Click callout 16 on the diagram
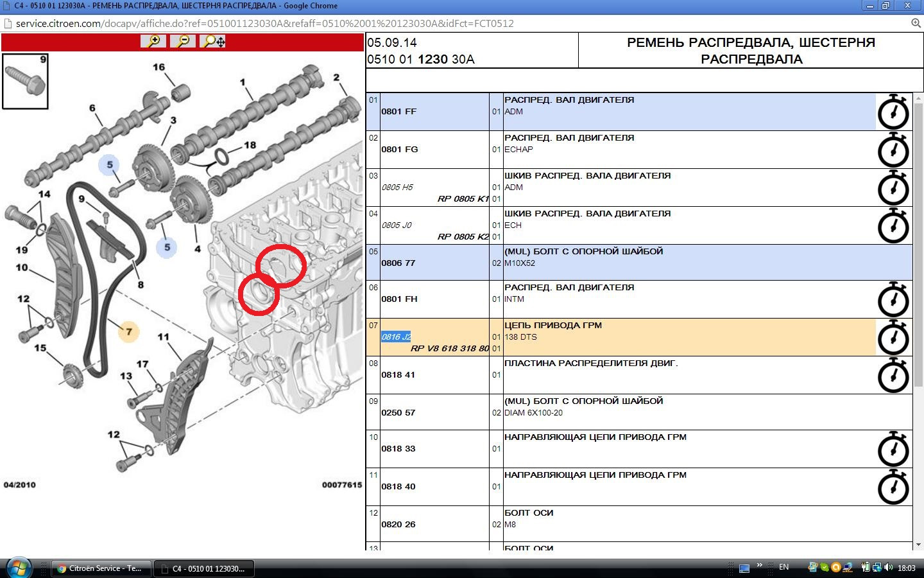This screenshot has width=924, height=578. 158,67
